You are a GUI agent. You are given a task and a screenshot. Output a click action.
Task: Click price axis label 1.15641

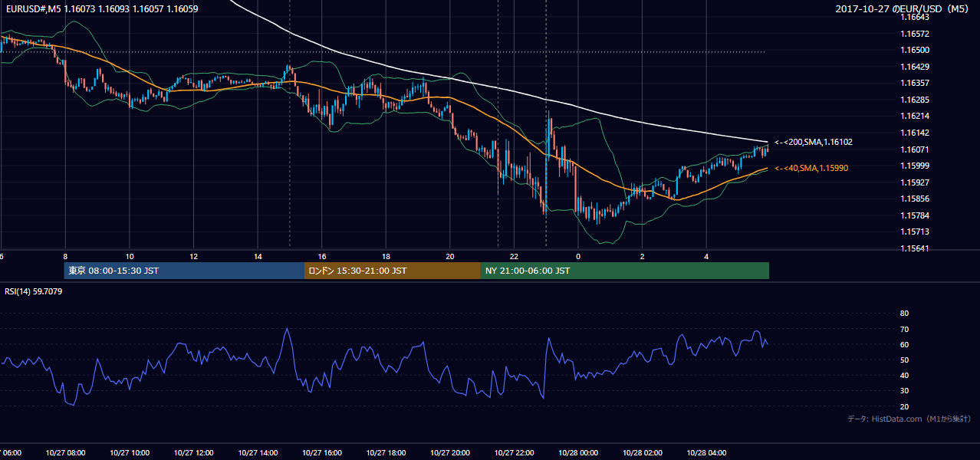(916, 248)
